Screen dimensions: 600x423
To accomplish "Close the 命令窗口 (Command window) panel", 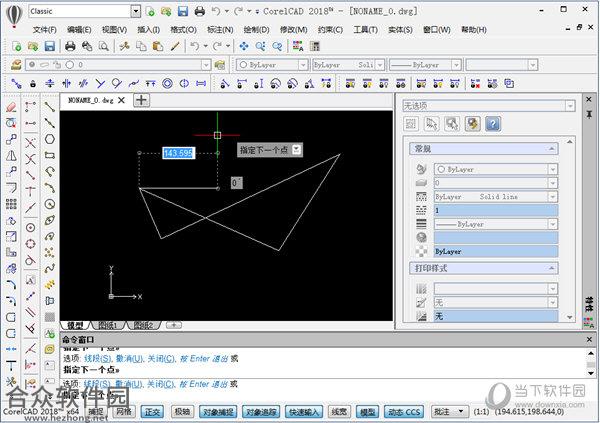I will (589, 340).
